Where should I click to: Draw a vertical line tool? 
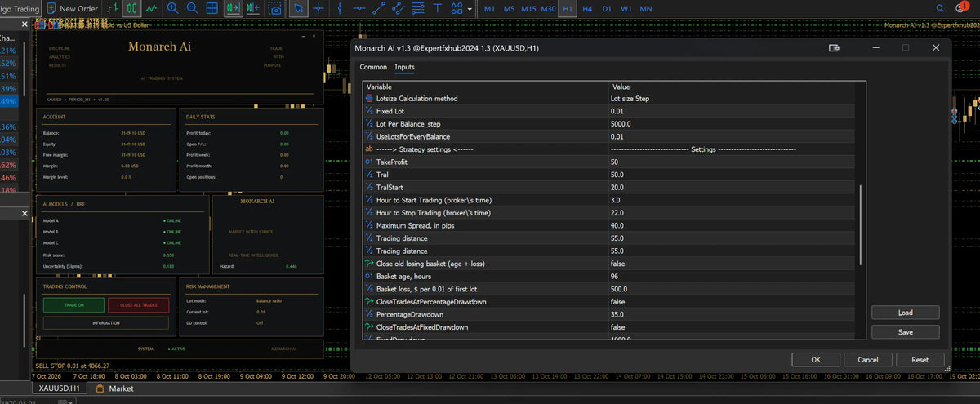[x=340, y=8]
